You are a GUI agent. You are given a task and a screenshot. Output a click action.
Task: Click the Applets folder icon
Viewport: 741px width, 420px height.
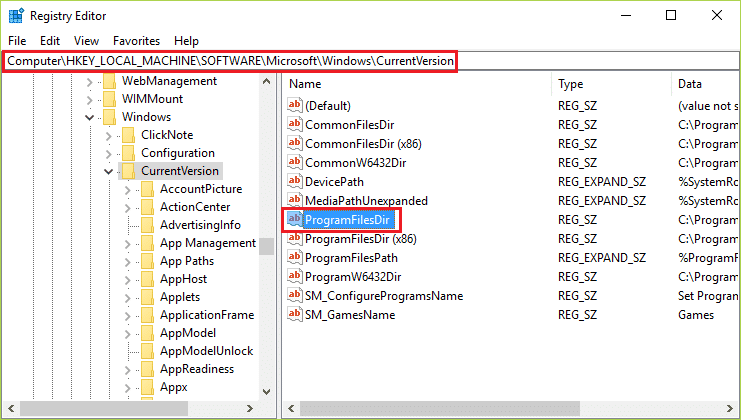(147, 297)
